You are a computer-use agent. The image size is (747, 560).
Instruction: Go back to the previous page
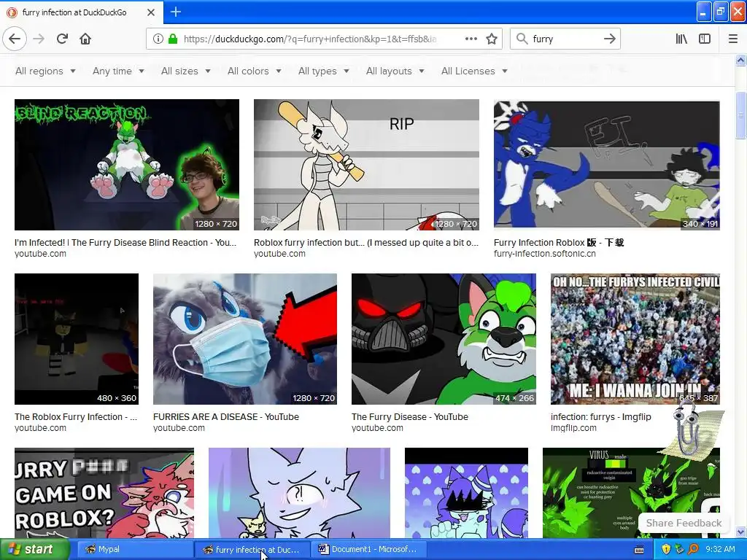pos(15,39)
